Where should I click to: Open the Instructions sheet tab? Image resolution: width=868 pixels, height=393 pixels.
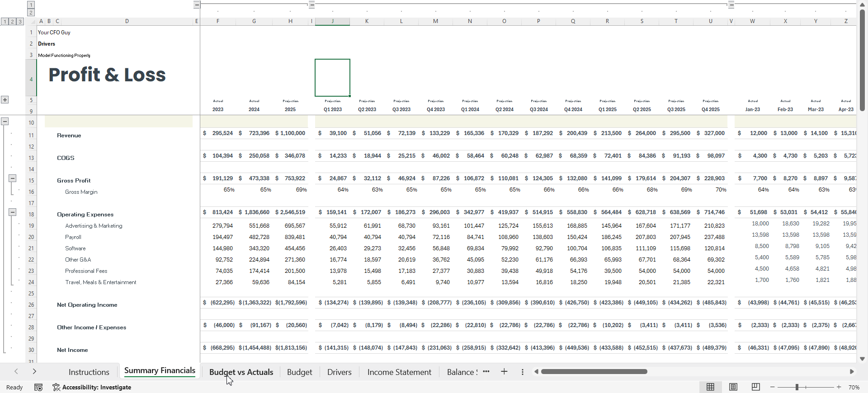(89, 372)
